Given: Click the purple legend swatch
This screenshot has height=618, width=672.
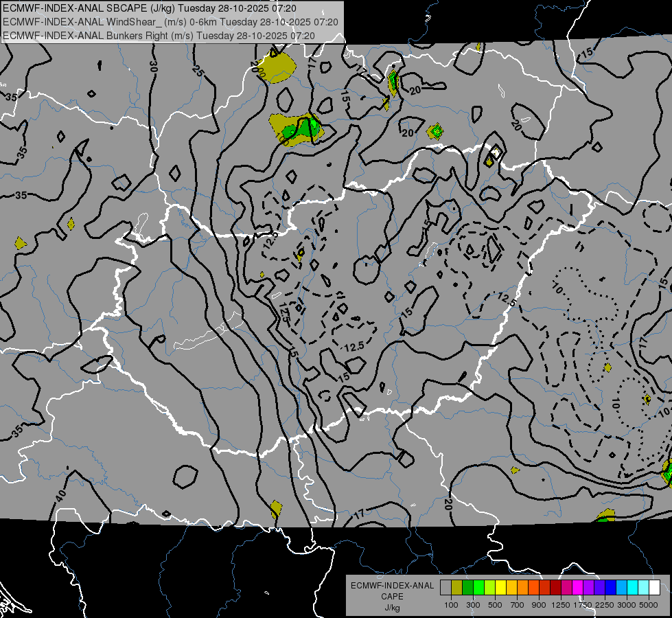Looking at the screenshot, I should [x=588, y=588].
